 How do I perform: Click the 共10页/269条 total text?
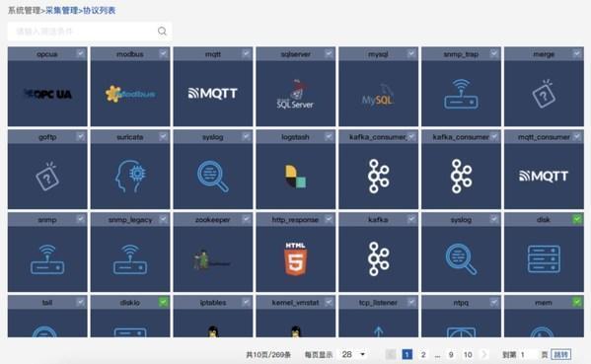pyautogui.click(x=268, y=354)
